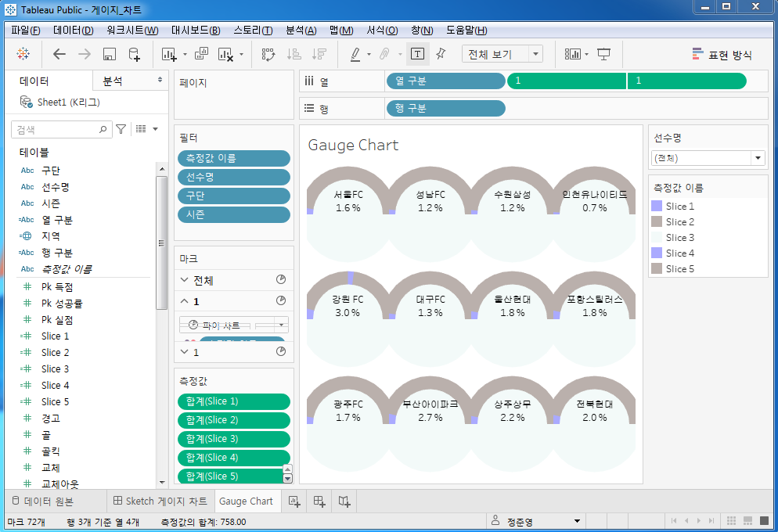
Task: Click the highlight pen icon
Action: (355, 54)
